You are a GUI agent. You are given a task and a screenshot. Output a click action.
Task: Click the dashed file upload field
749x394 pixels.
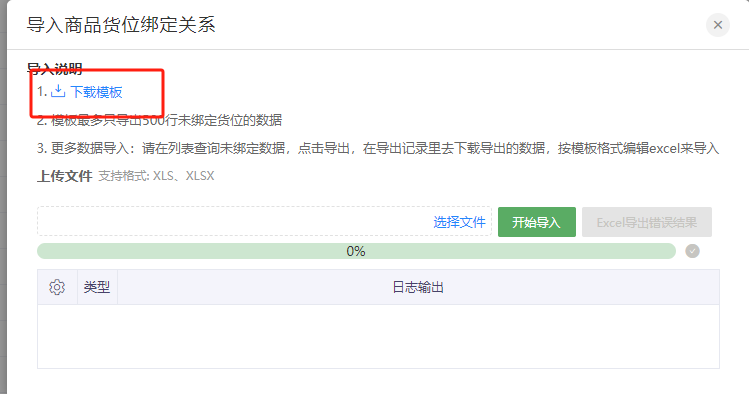point(264,221)
